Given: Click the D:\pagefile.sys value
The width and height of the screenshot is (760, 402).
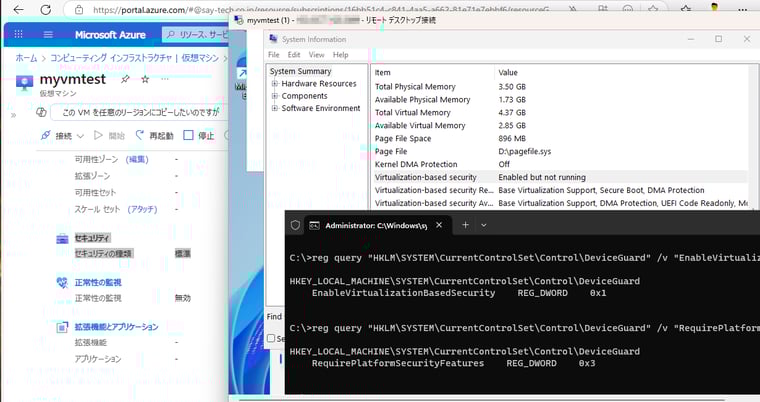Looking at the screenshot, I should click(524, 151).
